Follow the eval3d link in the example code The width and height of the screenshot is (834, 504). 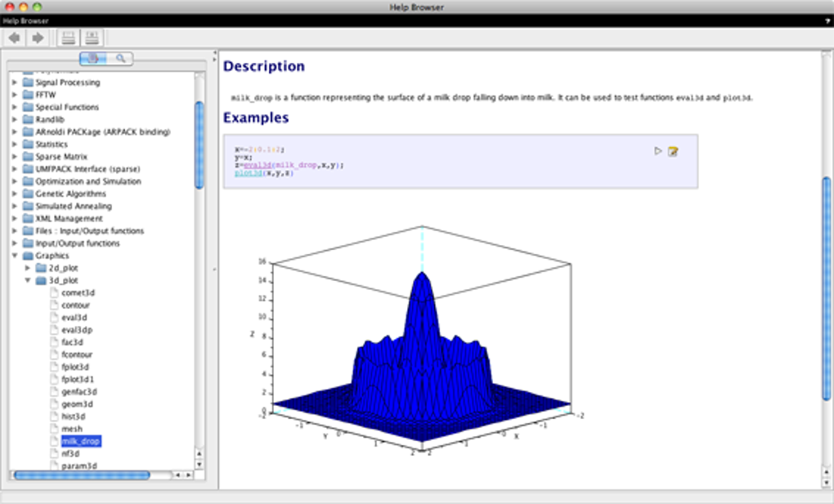pyautogui.click(x=258, y=165)
